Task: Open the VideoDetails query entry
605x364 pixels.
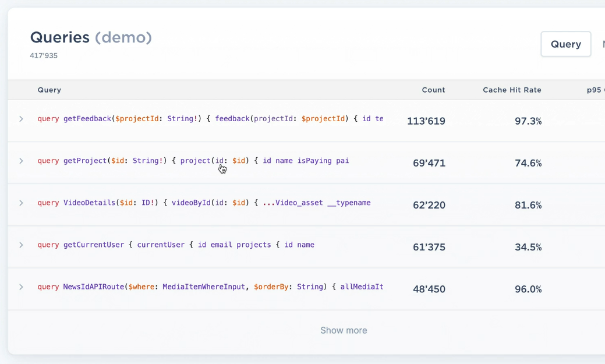Action: [204, 203]
